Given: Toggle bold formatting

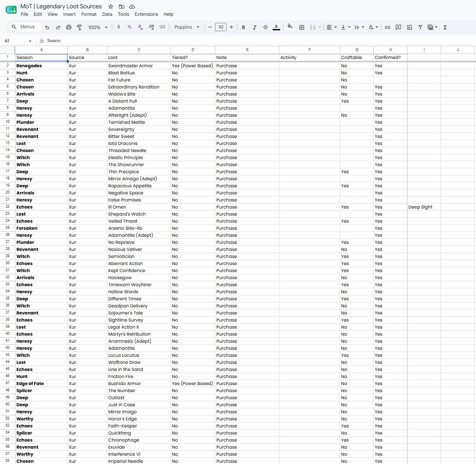Looking at the screenshot, I should [x=243, y=27].
